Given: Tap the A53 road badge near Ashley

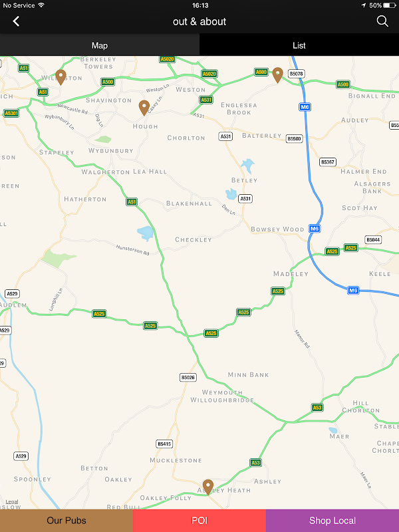Looking at the screenshot, I should [255, 462].
